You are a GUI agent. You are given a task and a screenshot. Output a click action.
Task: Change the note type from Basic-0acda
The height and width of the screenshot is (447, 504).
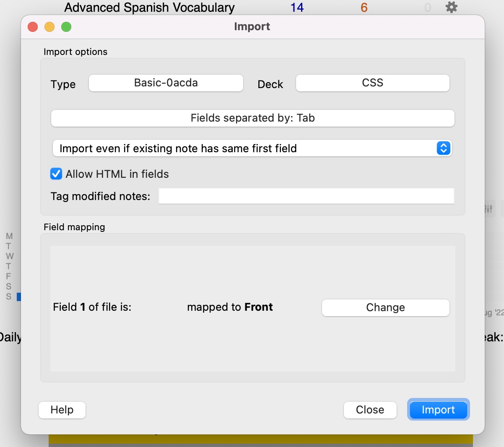pos(166,83)
